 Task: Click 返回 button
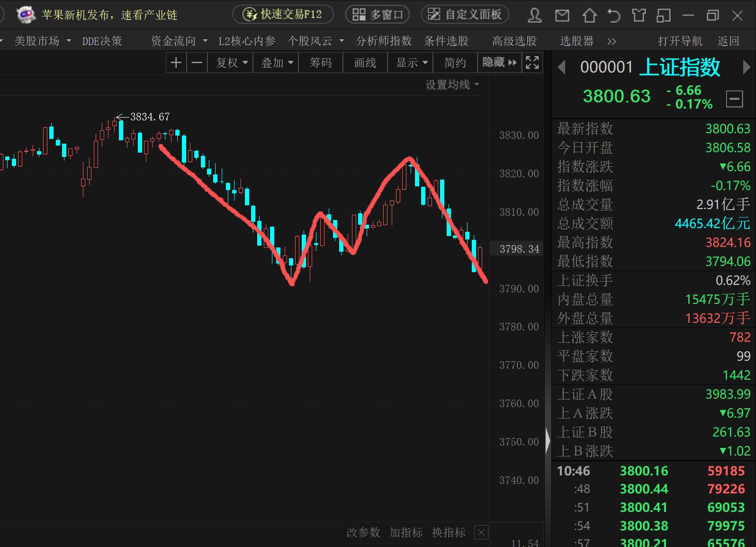coord(728,41)
